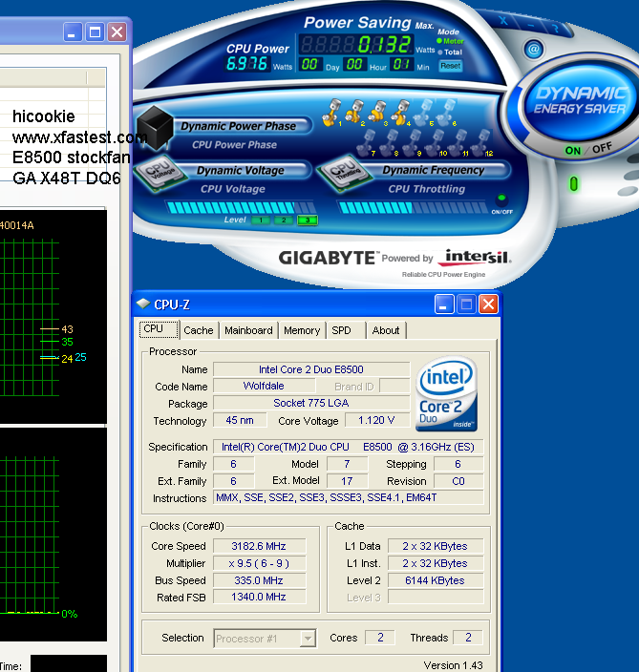Toggle Dynamic Energy Saver ON/OFF switch
Viewport: 639px width, 672px height.
(x=586, y=150)
